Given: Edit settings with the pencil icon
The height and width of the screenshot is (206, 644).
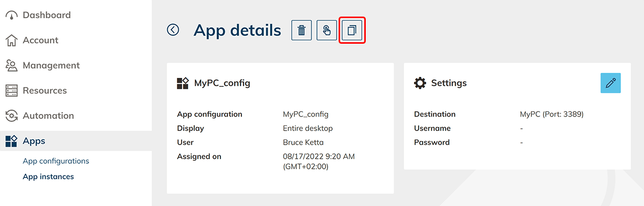Looking at the screenshot, I should [610, 83].
